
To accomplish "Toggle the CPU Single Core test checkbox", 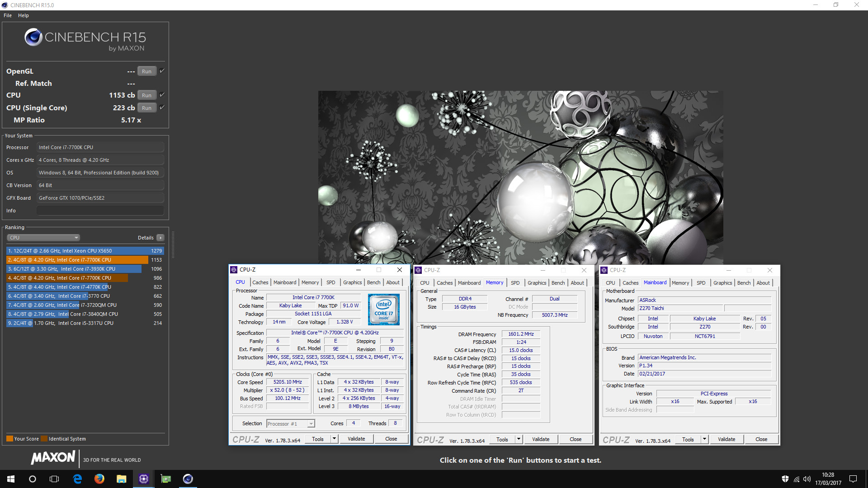I will (x=162, y=108).
